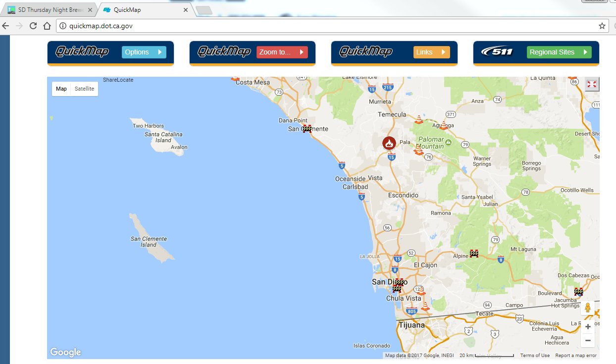The width and height of the screenshot is (616, 364).
Task: Open the road closure marker next to Alpine
Action: point(474,253)
